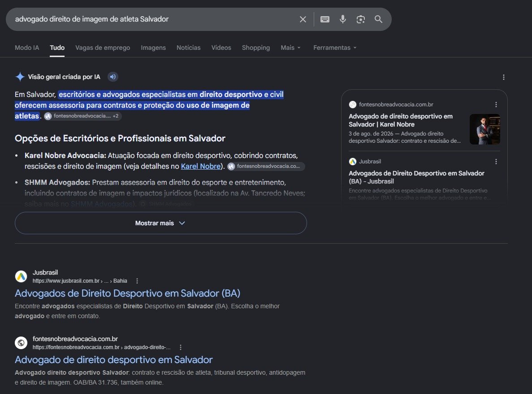Screen dimensions: 532x394
Task: Expand the overview with Mostrar mais
Action: (160, 223)
